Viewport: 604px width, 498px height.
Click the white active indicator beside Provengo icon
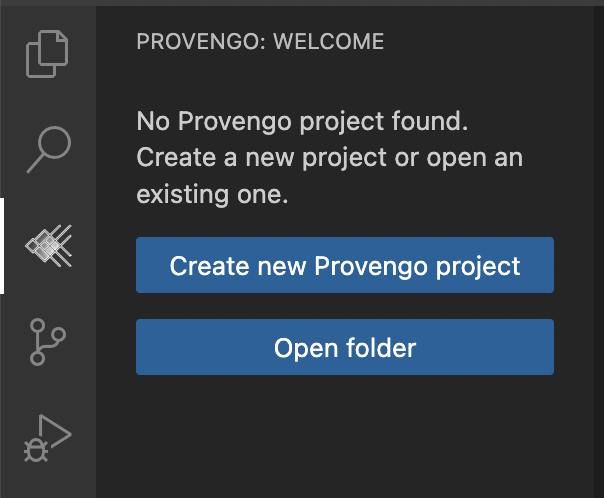[x=2, y=245]
